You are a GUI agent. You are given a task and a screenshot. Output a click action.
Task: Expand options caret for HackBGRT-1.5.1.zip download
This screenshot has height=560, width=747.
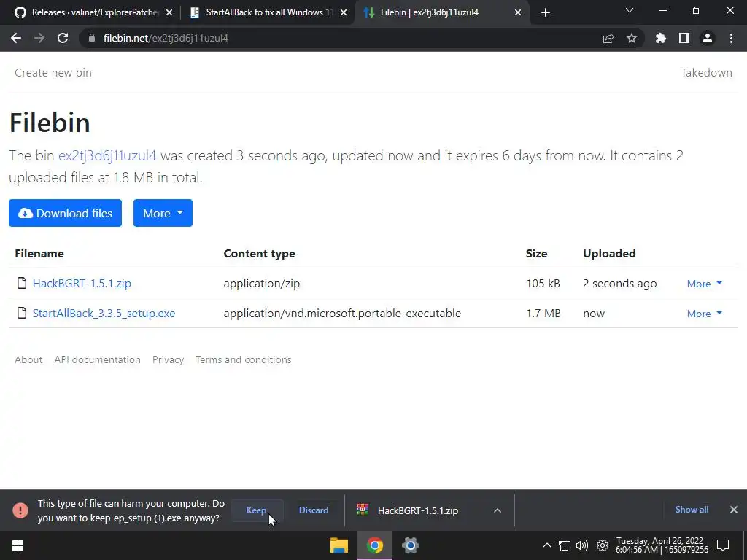[x=498, y=510]
